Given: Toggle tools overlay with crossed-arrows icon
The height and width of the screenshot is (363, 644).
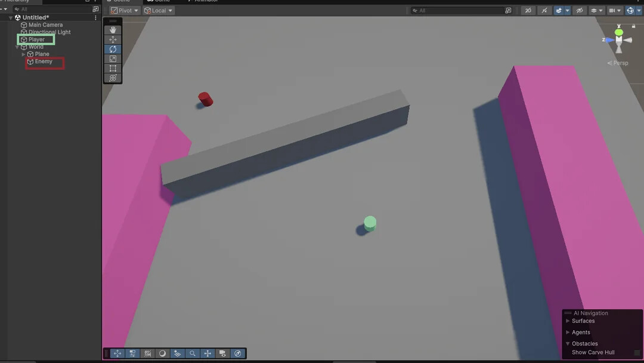Looking at the screenshot, I should tap(117, 353).
